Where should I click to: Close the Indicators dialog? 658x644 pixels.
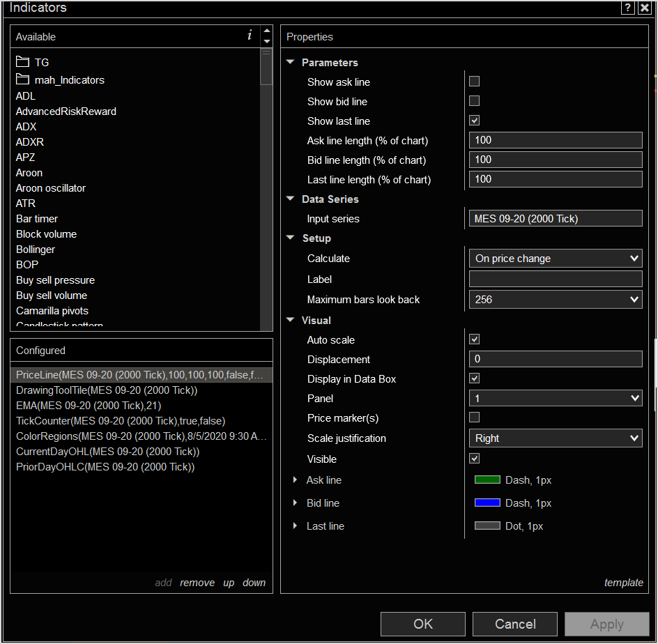[645, 8]
